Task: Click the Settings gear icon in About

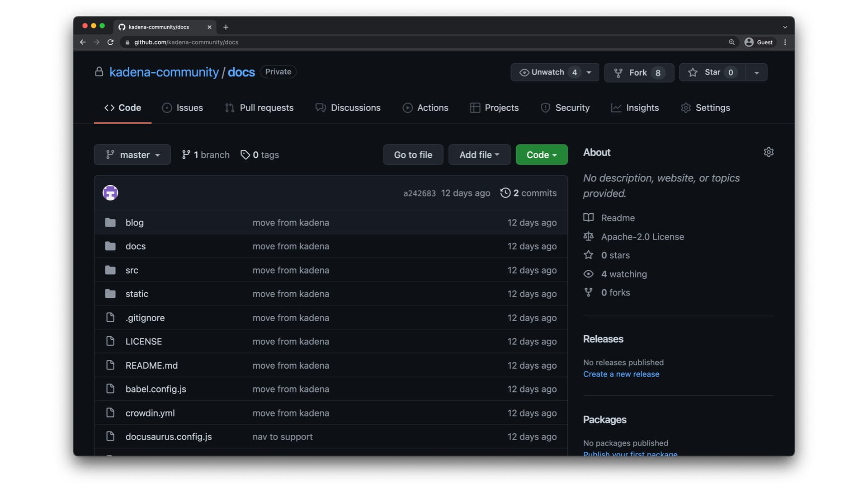Action: [769, 152]
